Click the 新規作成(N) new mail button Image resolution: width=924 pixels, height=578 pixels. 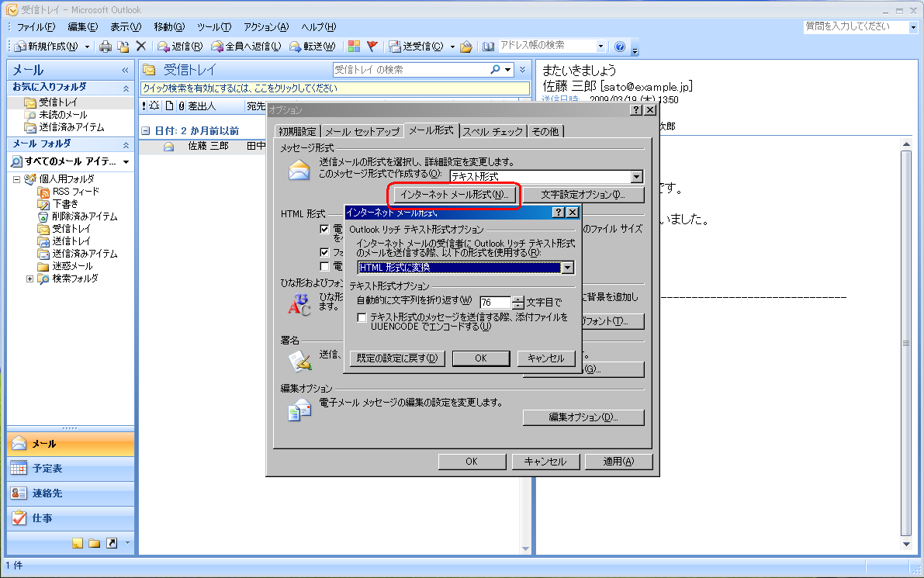pyautogui.click(x=47, y=47)
